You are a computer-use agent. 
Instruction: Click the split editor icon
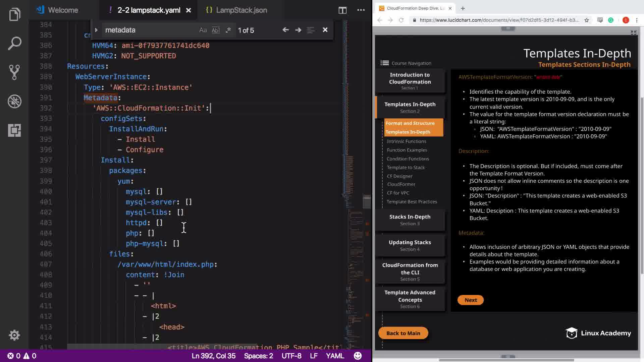tap(342, 10)
